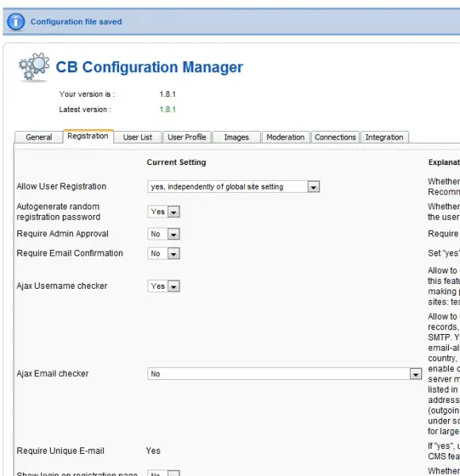Open the Require Admin Approval dropdown
The height and width of the screenshot is (476, 460).
coord(163,234)
